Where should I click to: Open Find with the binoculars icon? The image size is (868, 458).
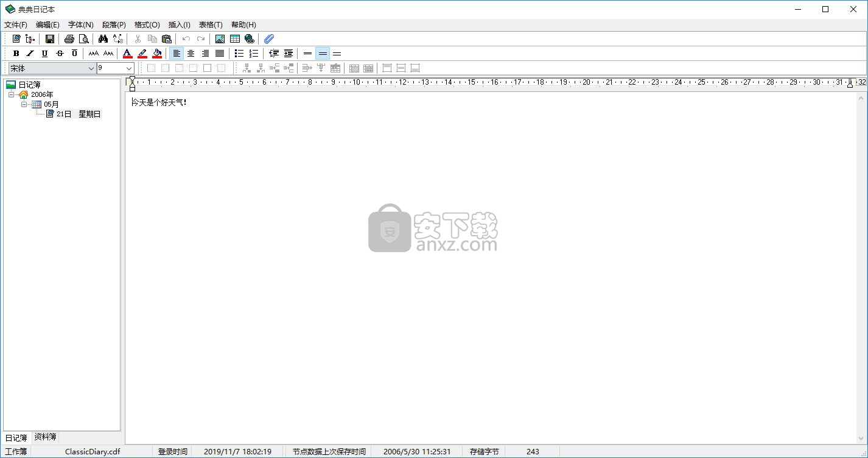coord(103,39)
